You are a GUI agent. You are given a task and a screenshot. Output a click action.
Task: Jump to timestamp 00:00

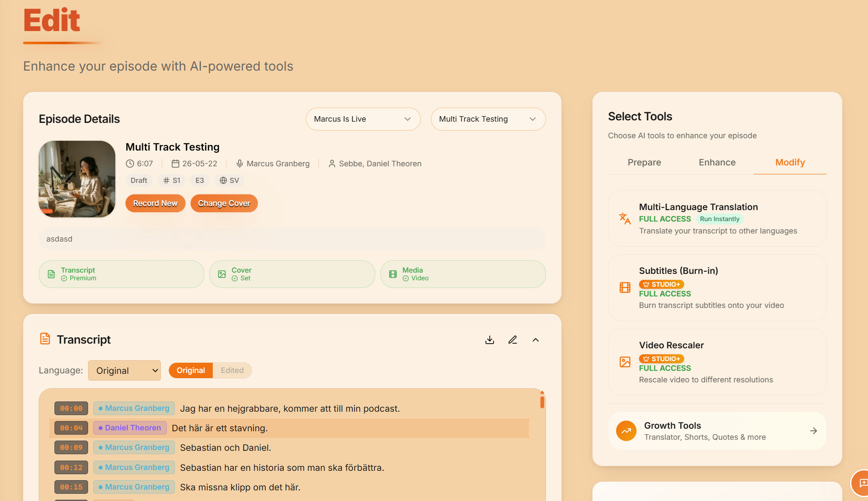(x=71, y=408)
